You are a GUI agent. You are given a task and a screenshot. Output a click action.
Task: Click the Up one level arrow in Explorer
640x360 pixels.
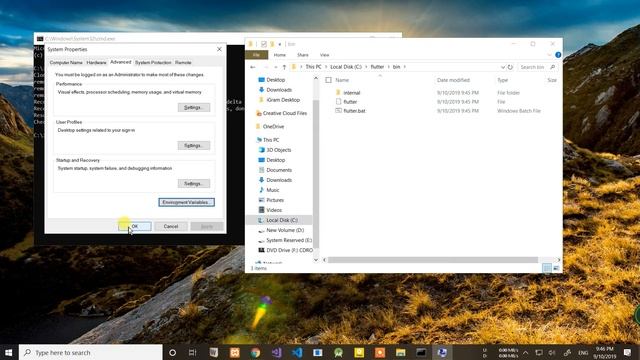[284, 67]
